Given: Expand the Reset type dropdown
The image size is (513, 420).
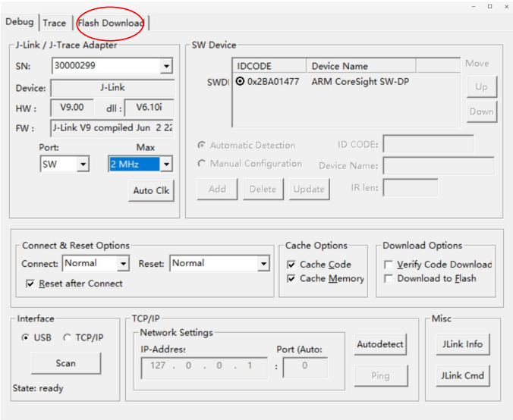Looking at the screenshot, I should point(263,264).
